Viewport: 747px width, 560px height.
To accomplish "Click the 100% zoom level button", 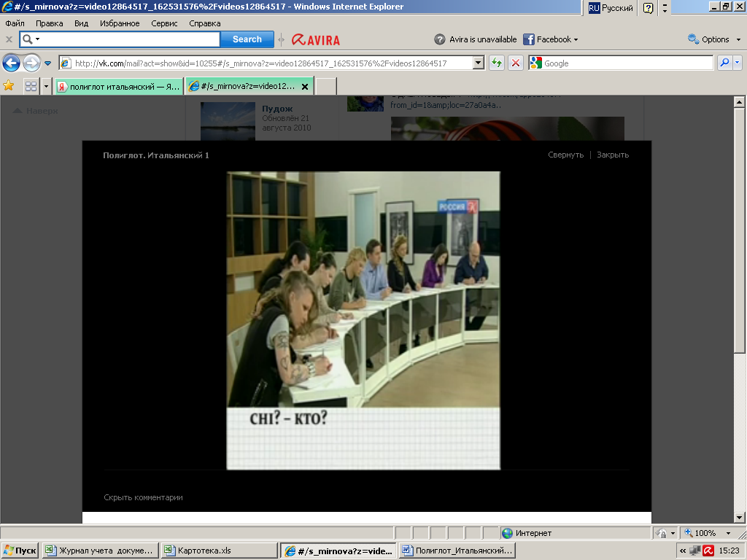I will [700, 533].
